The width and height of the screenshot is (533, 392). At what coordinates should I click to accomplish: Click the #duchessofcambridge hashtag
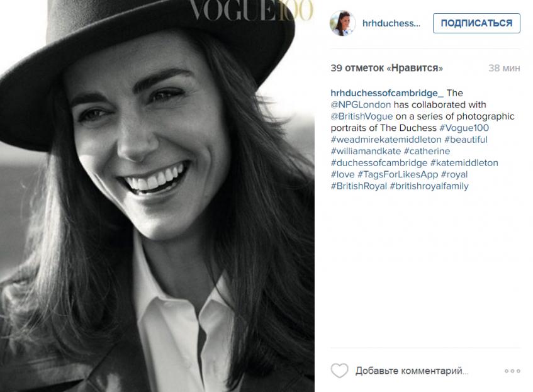(379, 163)
